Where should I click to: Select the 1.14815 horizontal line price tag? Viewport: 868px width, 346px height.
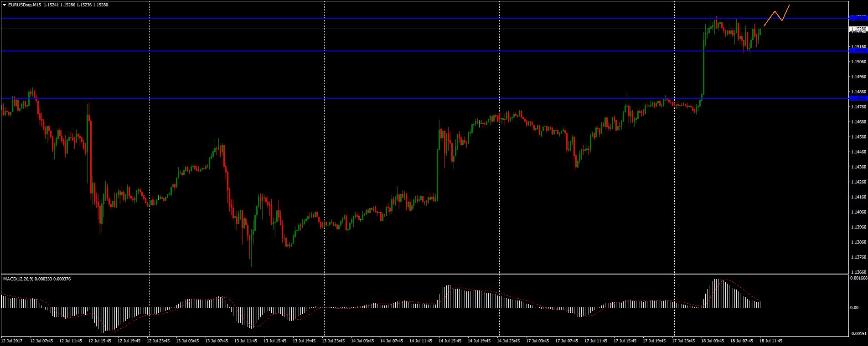858,98
